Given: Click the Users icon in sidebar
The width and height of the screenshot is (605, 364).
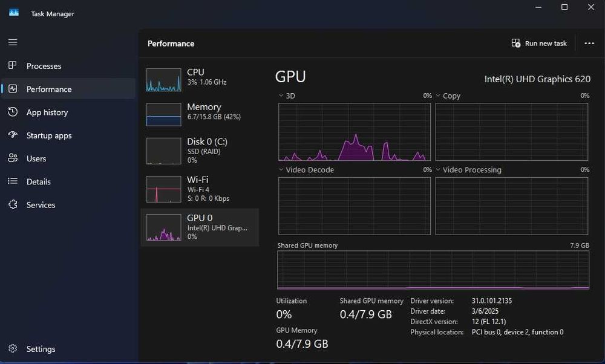Looking at the screenshot, I should coord(13,158).
